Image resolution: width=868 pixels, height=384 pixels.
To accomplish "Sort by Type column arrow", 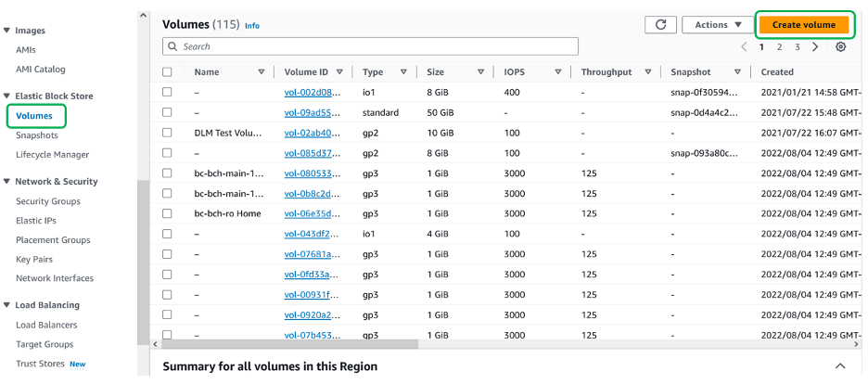I will [403, 72].
